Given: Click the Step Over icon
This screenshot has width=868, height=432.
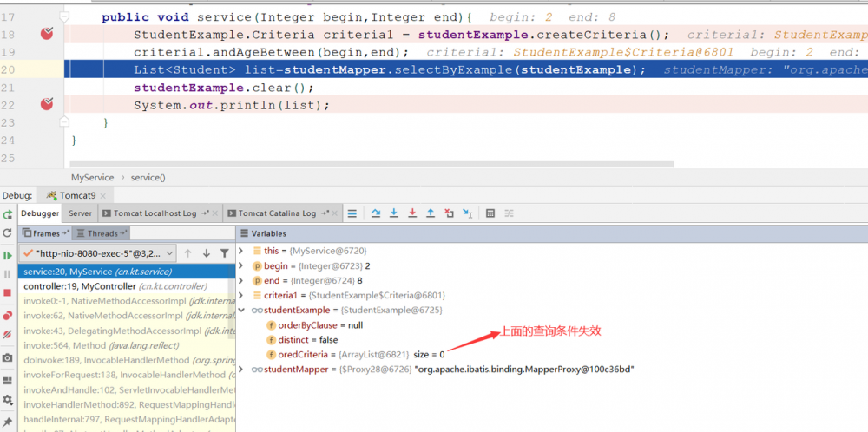Looking at the screenshot, I should [376, 213].
